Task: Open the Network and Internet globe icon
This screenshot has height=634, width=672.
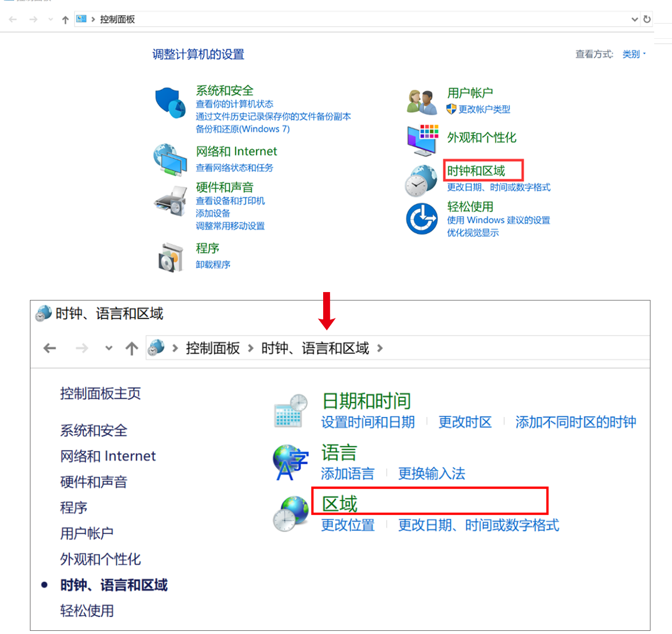Action: [x=170, y=160]
